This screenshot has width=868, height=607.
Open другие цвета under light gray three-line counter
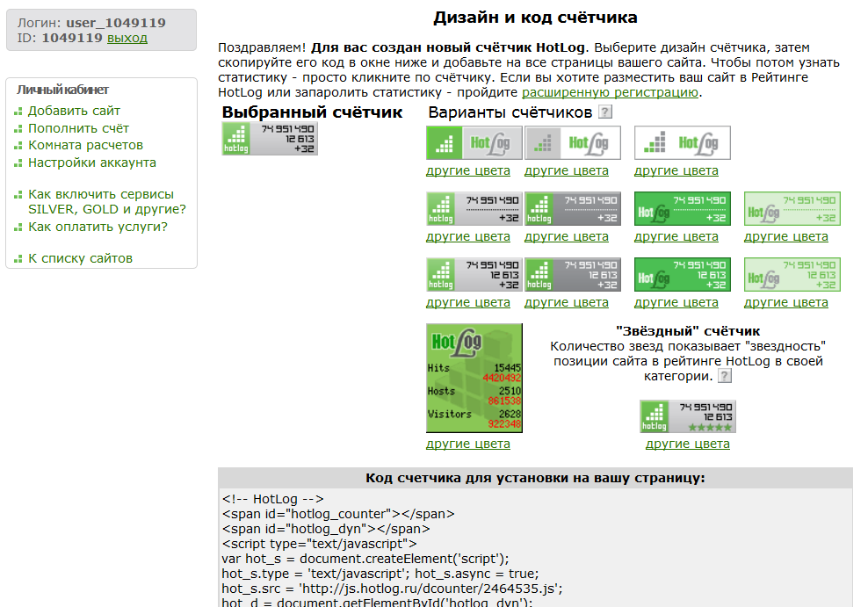coord(468,303)
